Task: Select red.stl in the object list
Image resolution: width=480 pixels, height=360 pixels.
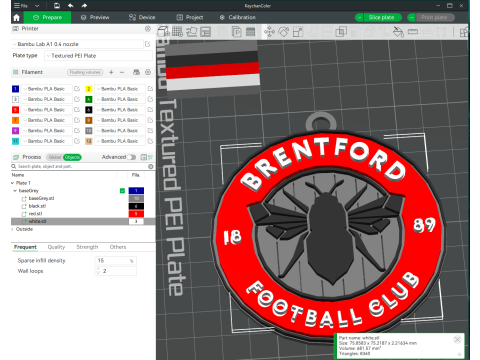Action: [35, 214]
